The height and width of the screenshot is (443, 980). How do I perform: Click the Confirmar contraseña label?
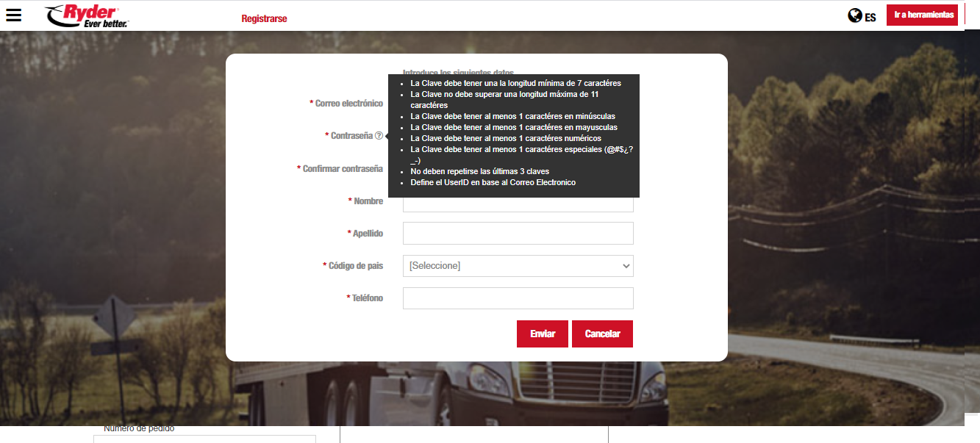point(342,169)
